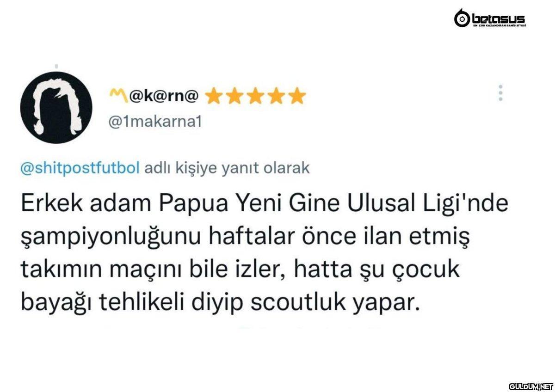Viewport: 555px width, 392px height.
Task: Click the middle gold star of the five
Action: tap(255, 96)
